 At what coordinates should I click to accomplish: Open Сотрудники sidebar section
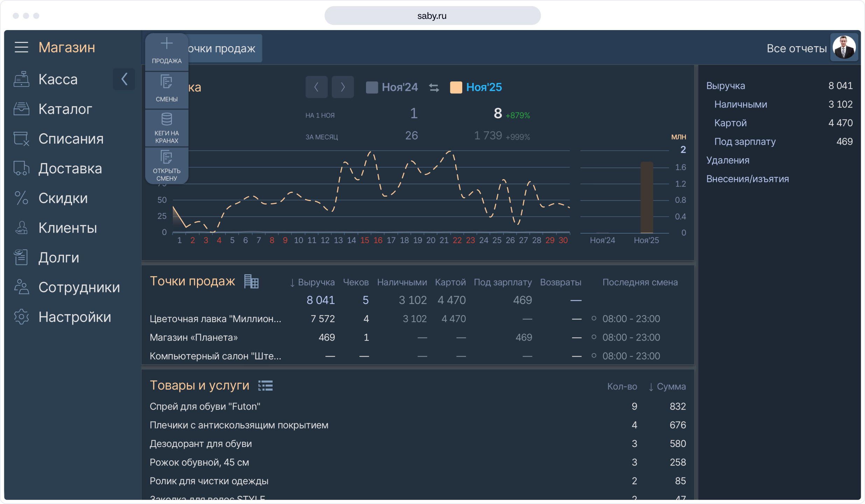[79, 287]
